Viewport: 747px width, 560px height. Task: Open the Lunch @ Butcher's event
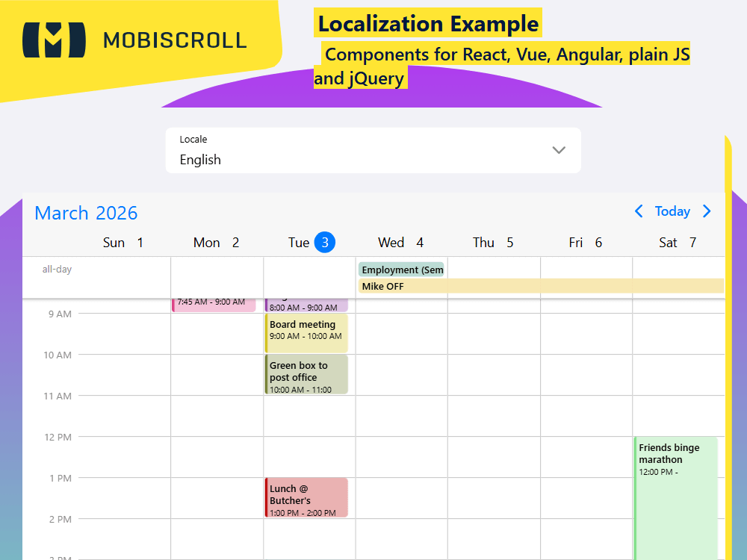pyautogui.click(x=306, y=497)
